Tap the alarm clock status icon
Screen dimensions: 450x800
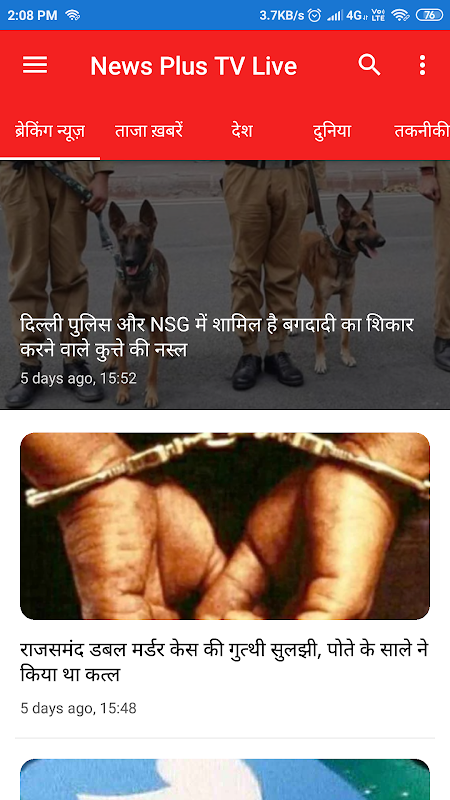pyautogui.click(x=315, y=15)
